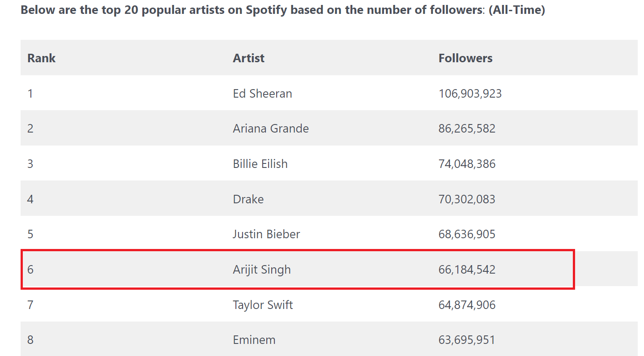Click the Rank column header

(x=42, y=58)
